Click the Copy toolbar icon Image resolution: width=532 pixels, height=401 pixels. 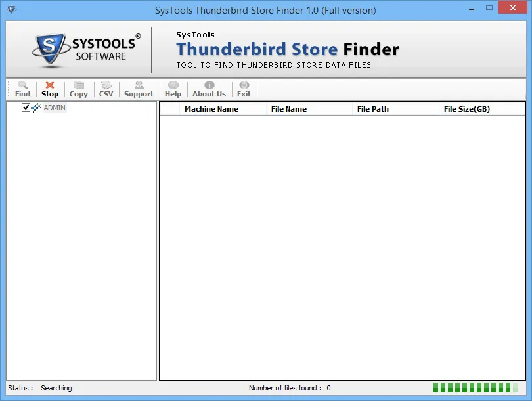79,89
